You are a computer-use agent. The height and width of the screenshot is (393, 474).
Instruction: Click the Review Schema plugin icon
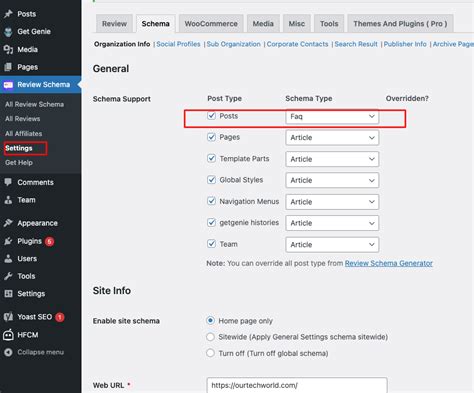click(8, 85)
